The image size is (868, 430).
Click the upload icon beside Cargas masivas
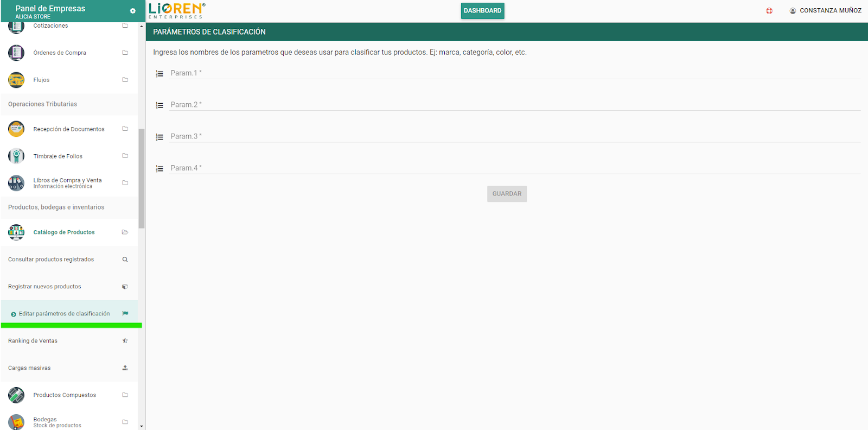pyautogui.click(x=125, y=368)
